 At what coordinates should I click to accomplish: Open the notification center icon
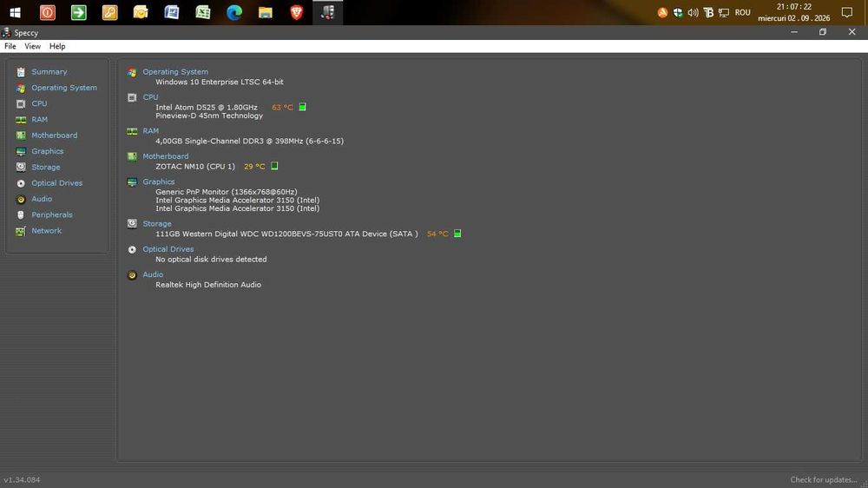click(847, 12)
